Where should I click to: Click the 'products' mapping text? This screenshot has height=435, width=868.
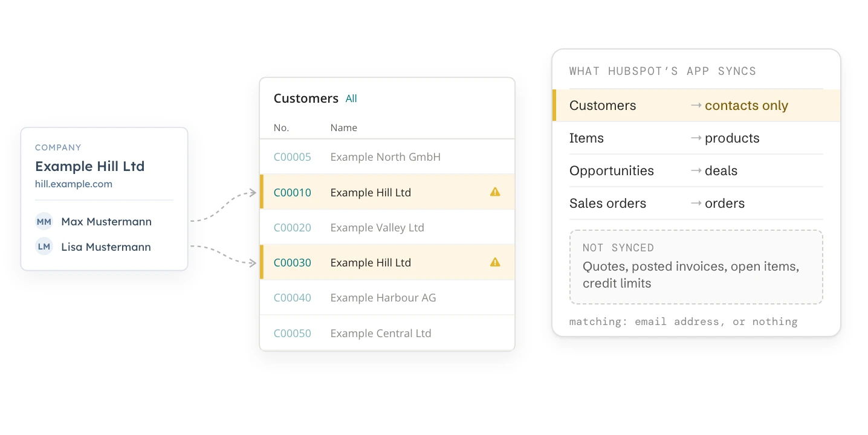pos(732,138)
